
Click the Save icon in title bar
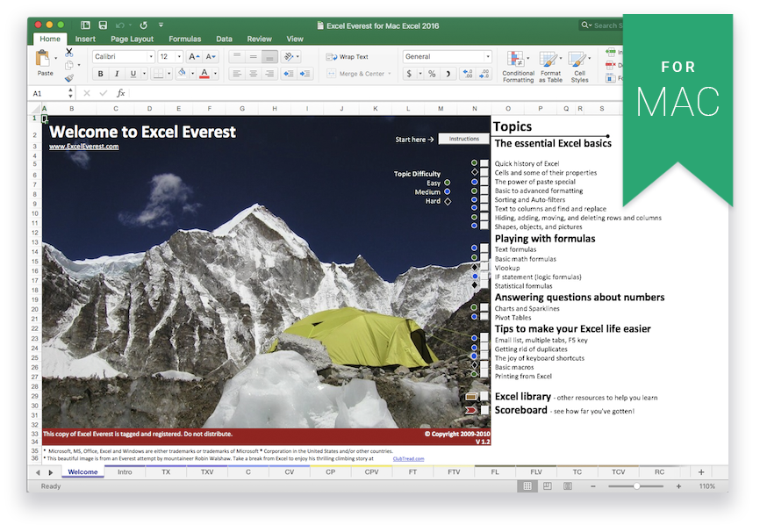coord(103,25)
